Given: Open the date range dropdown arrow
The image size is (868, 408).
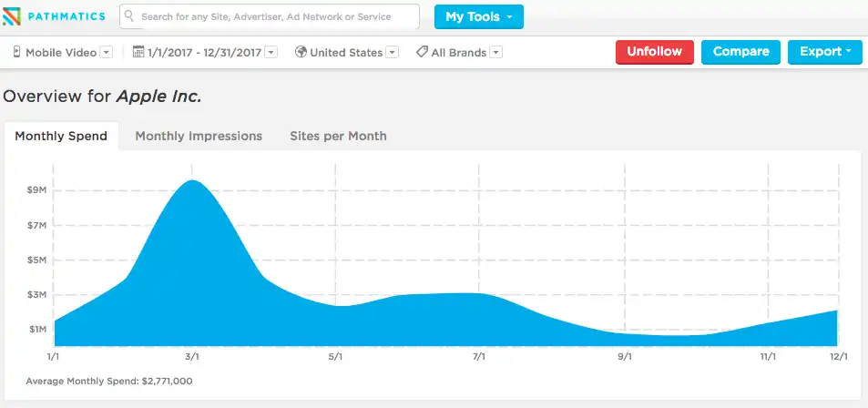Looking at the screenshot, I should (x=271, y=53).
